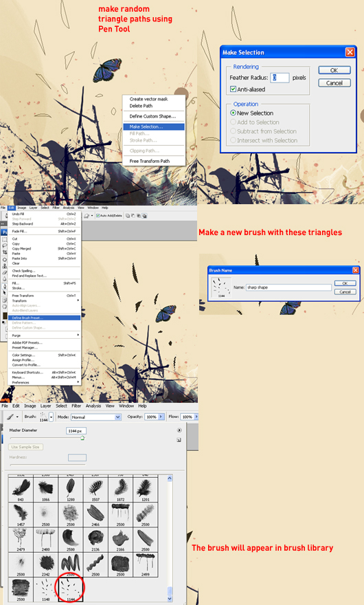Select the New Selection radio button
This screenshot has height=605, width=364.
tap(233, 113)
